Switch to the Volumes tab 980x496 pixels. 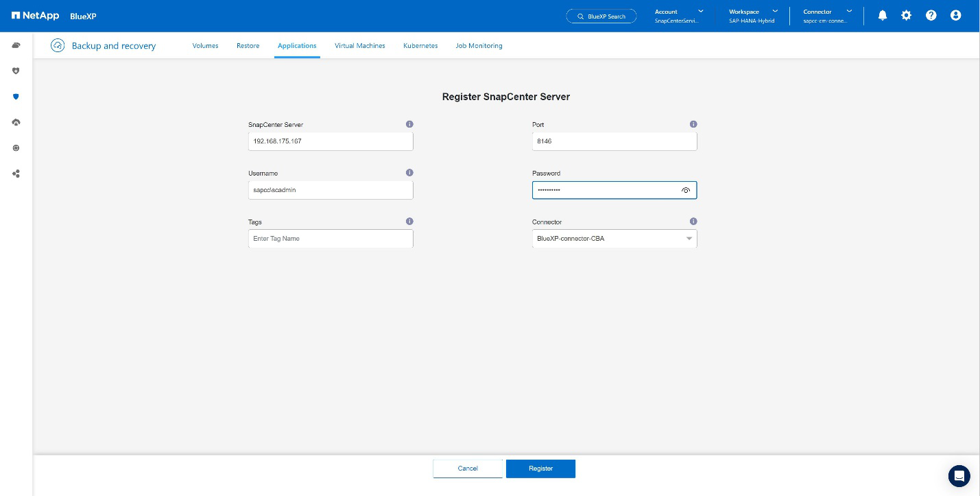tap(205, 45)
